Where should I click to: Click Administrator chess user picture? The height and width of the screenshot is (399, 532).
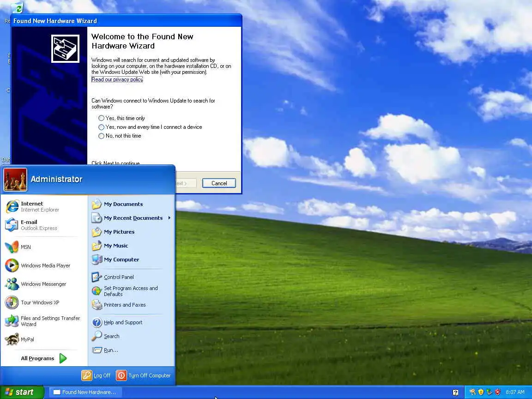click(x=15, y=180)
